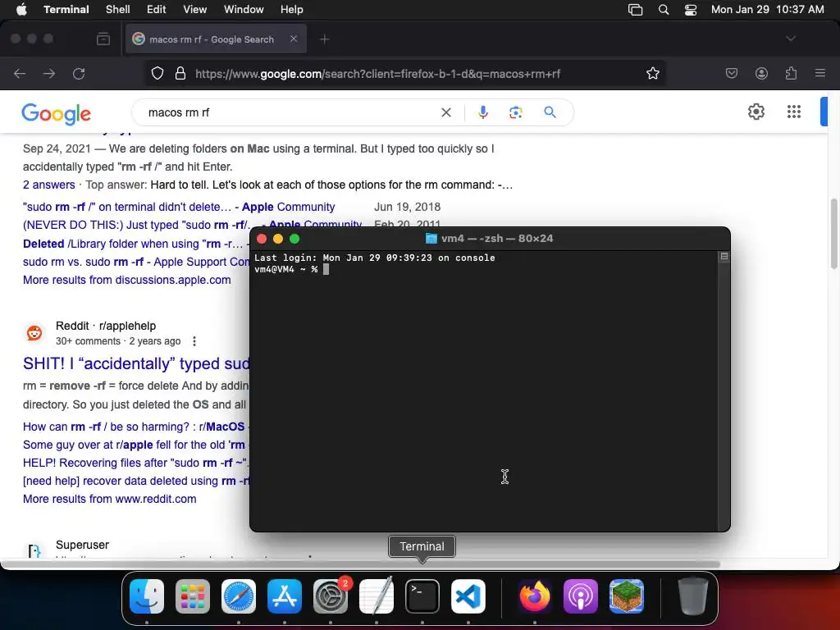The height and width of the screenshot is (630, 840).
Task: Open Google quick settings gear
Action: click(756, 112)
